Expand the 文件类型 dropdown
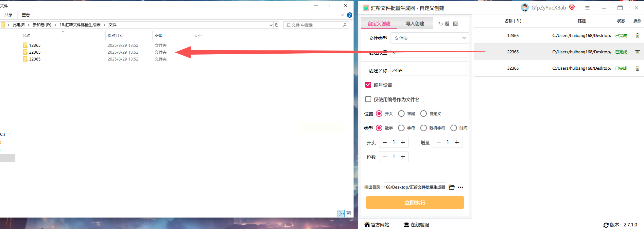Image resolution: width=644 pixels, height=229 pixels. tap(429, 38)
